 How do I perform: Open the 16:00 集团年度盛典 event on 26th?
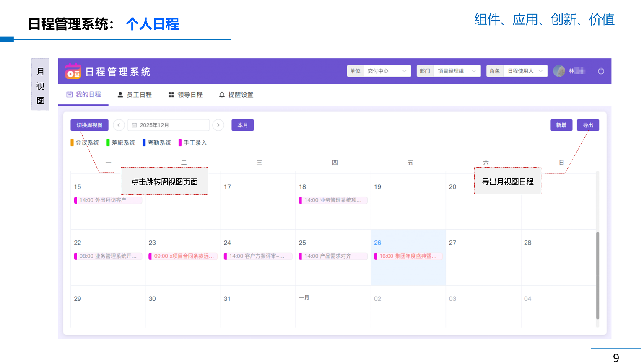point(408,256)
